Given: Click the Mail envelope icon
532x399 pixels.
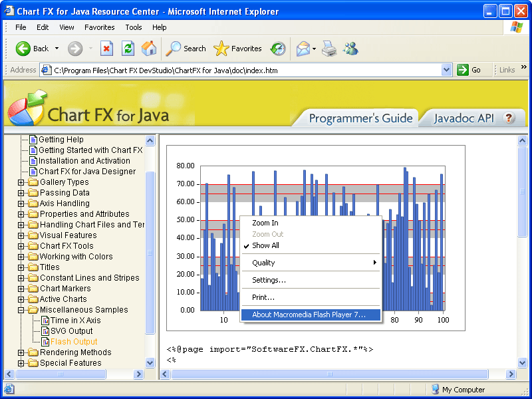Looking at the screenshot, I should point(303,49).
